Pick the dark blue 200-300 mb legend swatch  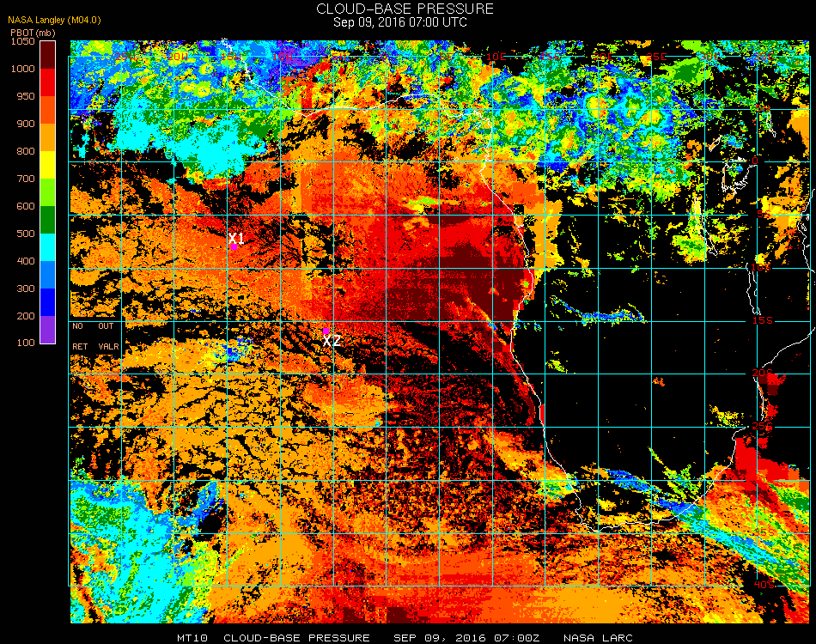pyautogui.click(x=48, y=302)
